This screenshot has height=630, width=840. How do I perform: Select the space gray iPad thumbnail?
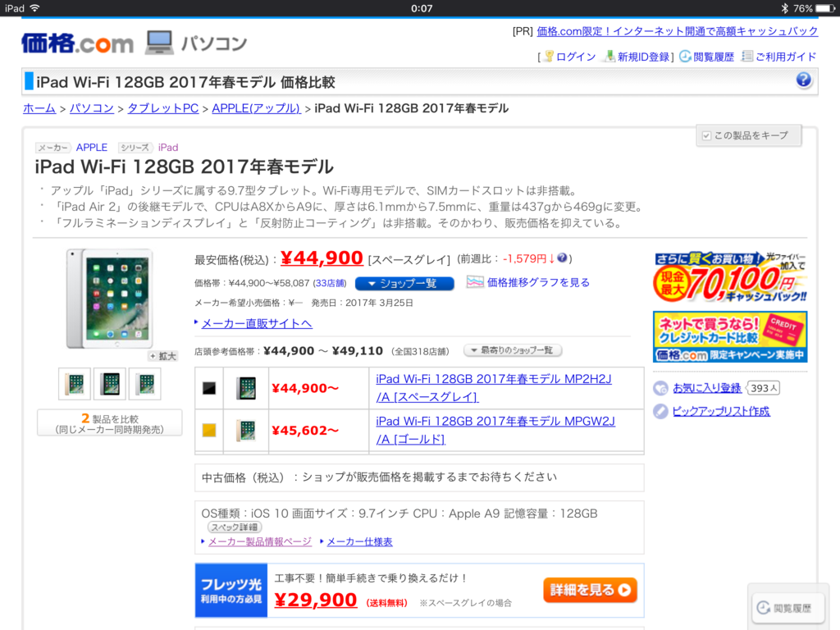109,384
